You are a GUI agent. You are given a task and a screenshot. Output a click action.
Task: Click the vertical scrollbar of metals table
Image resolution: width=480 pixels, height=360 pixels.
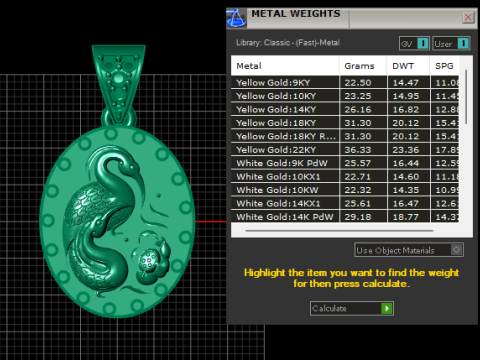466,97
